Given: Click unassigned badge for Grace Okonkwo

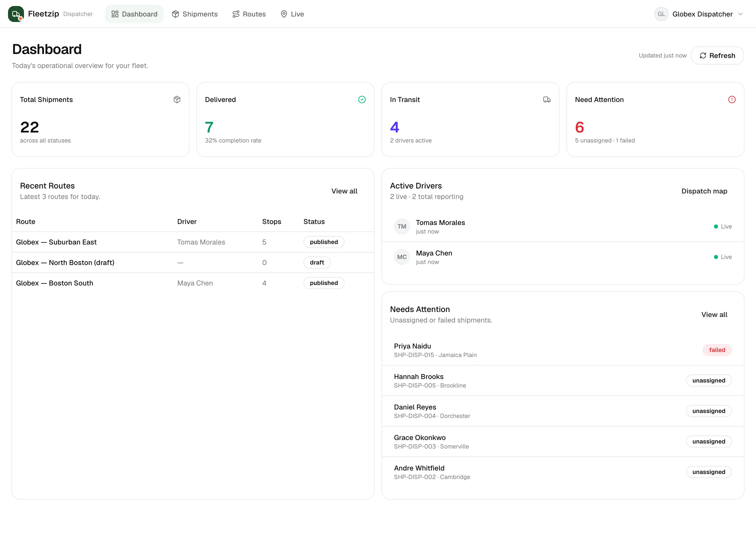Looking at the screenshot, I should coord(709,442).
